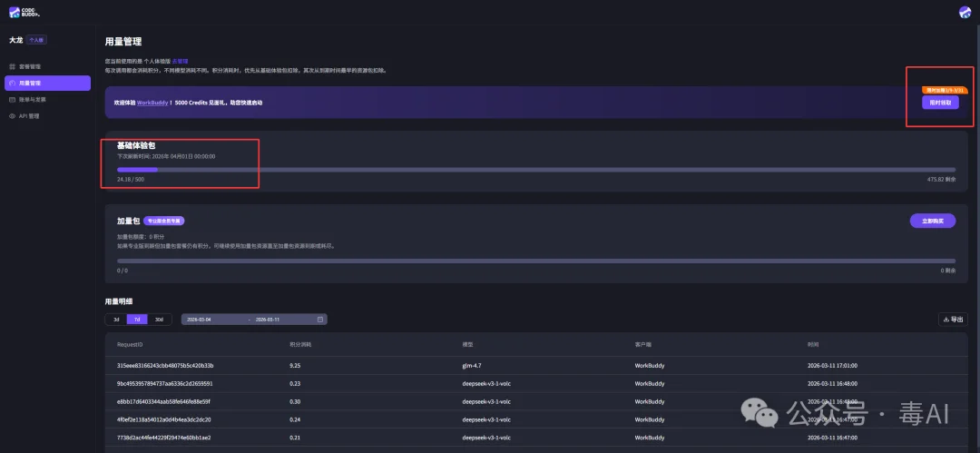
Task: Open the start date 2026-03-04 picker
Action: click(200, 320)
